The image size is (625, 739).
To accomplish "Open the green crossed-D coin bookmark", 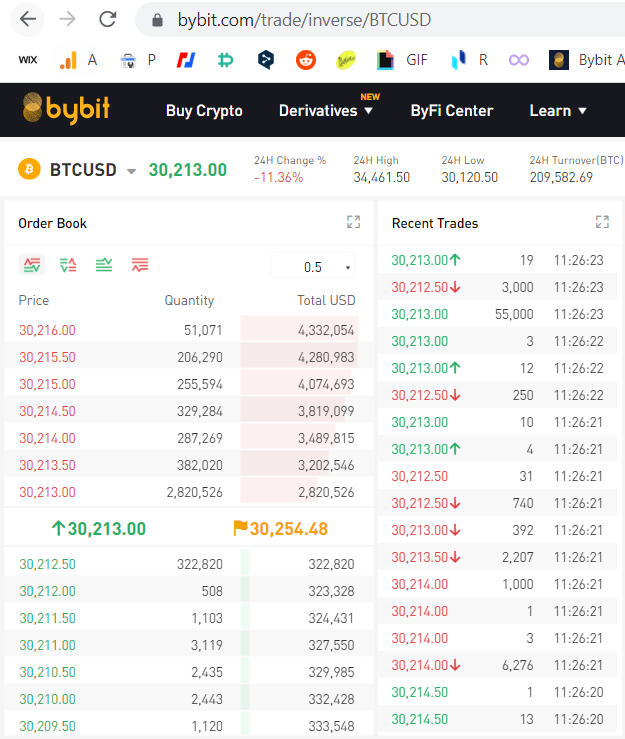I will 226,60.
